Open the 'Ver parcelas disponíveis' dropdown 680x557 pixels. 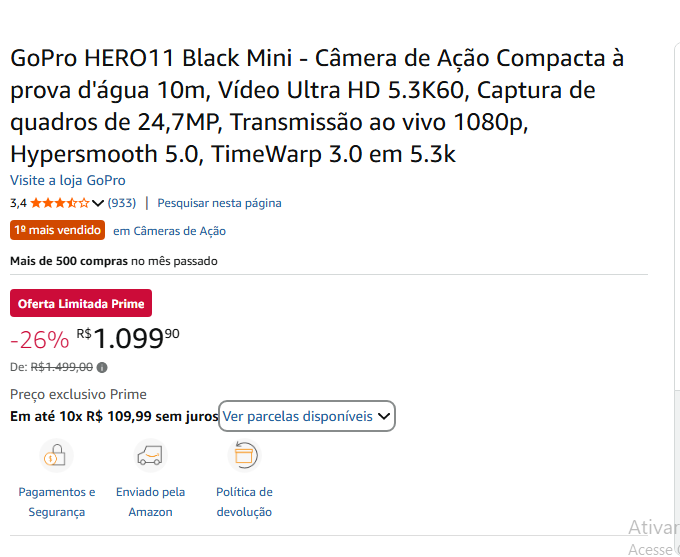click(x=307, y=416)
